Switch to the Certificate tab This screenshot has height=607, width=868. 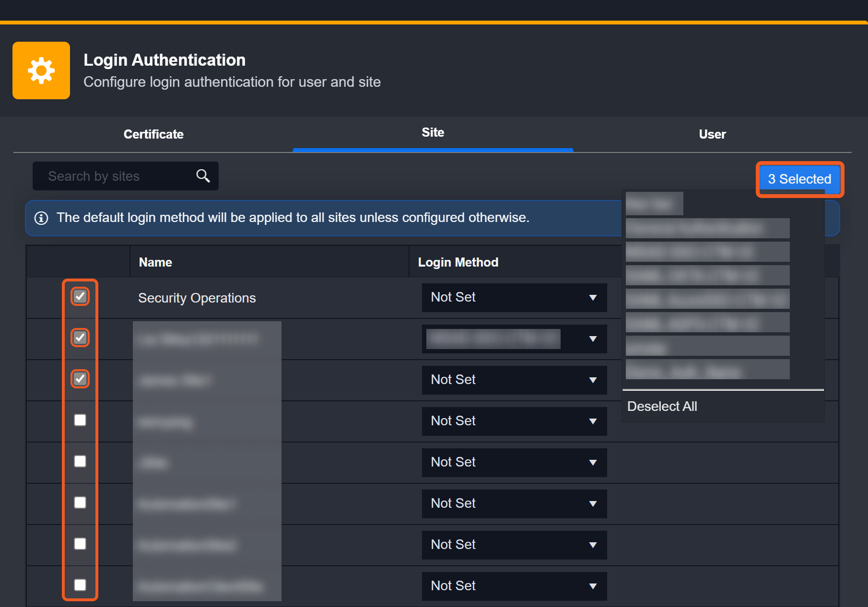[153, 134]
